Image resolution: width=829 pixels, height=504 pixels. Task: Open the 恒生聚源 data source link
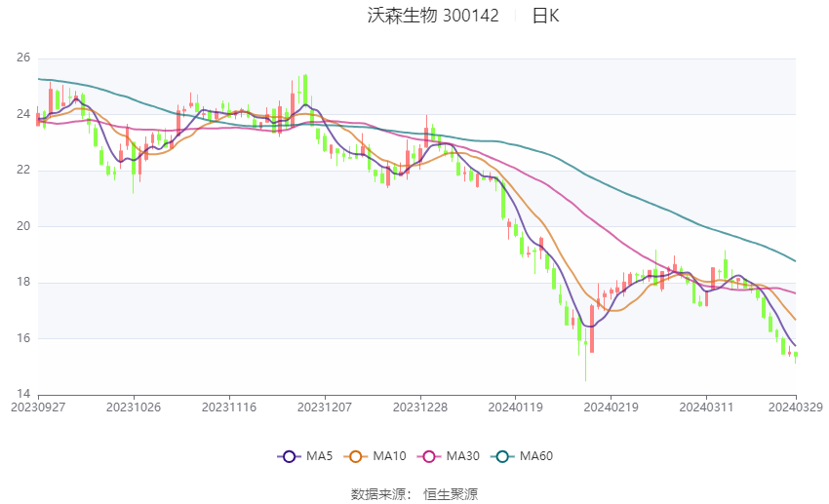[451, 494]
